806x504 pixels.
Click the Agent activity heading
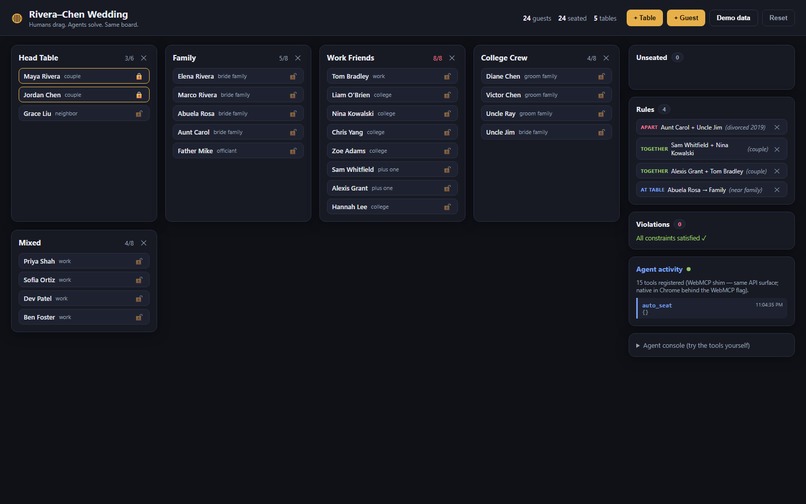pos(659,269)
